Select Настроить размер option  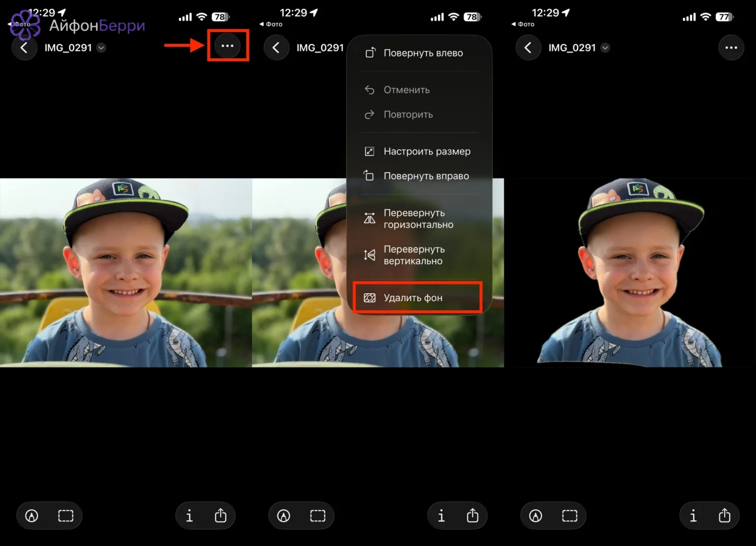click(419, 152)
